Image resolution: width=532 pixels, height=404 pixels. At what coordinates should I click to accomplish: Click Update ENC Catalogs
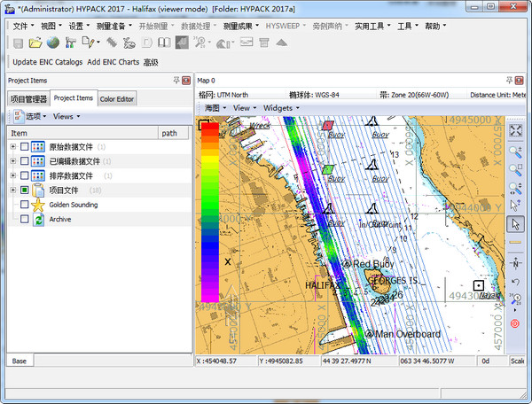pyautogui.click(x=48, y=62)
